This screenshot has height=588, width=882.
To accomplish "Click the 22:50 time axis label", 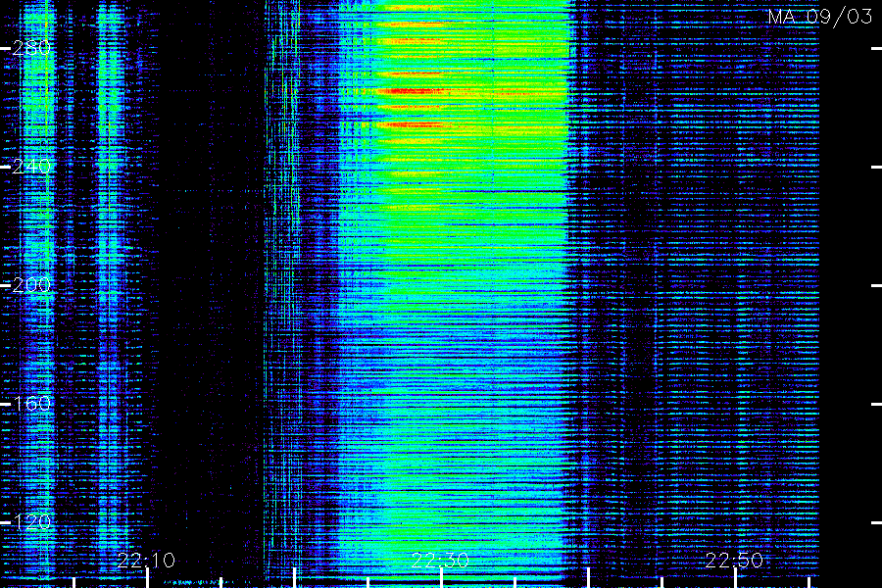I will coord(734,561).
